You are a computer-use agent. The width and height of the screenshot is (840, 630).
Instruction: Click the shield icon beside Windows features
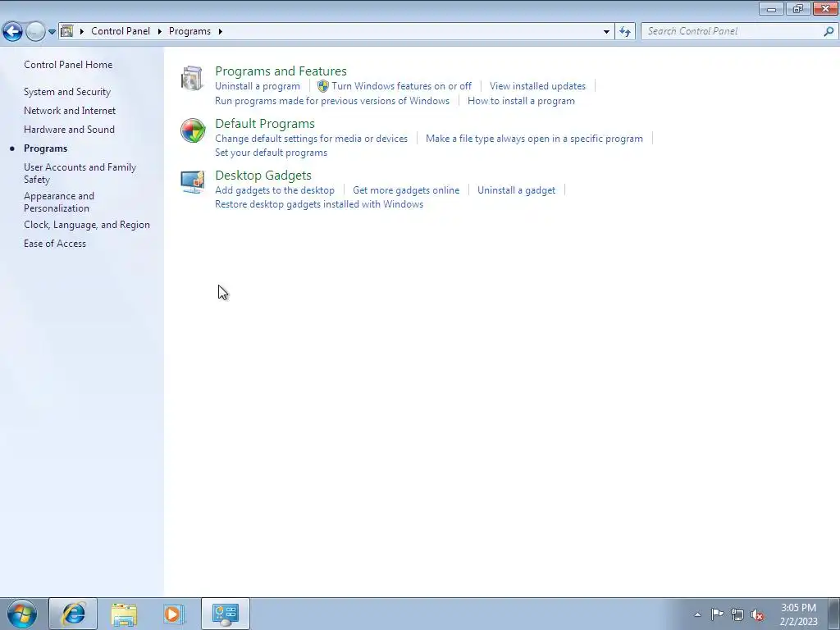(323, 86)
